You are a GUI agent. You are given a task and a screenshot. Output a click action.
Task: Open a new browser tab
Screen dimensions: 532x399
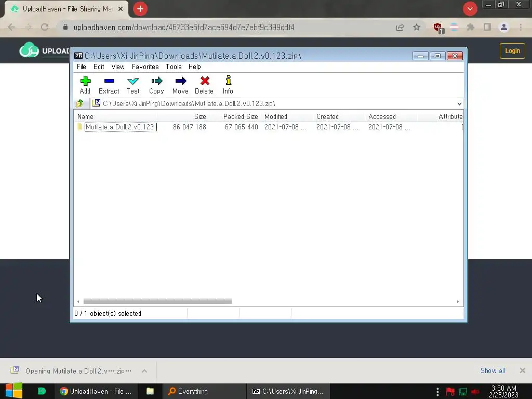[140, 9]
